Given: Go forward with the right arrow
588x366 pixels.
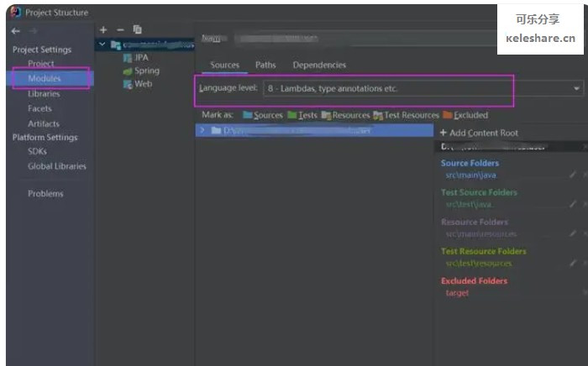Looking at the screenshot, I should tap(33, 31).
